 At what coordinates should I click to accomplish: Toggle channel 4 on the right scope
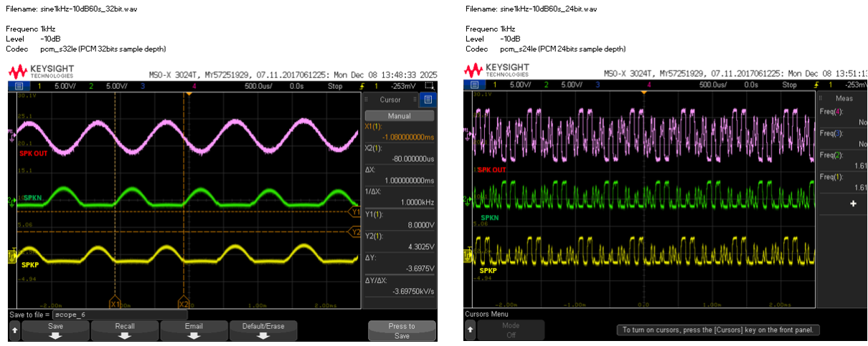tap(649, 85)
